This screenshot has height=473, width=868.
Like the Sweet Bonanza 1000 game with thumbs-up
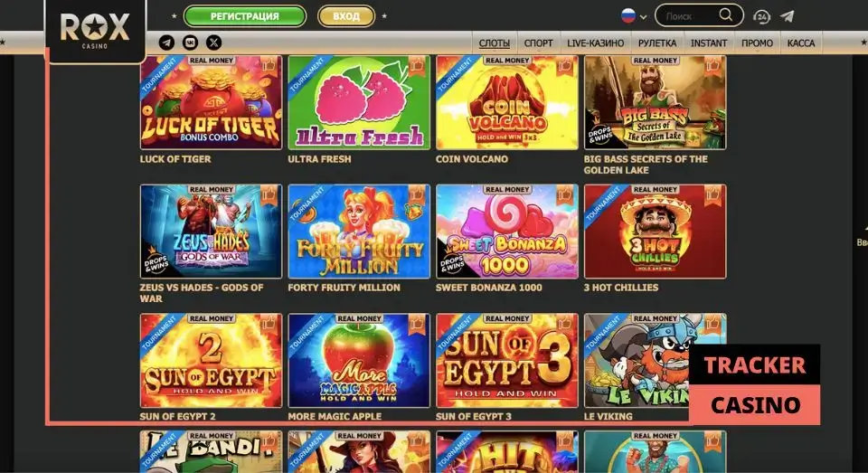[x=564, y=195]
